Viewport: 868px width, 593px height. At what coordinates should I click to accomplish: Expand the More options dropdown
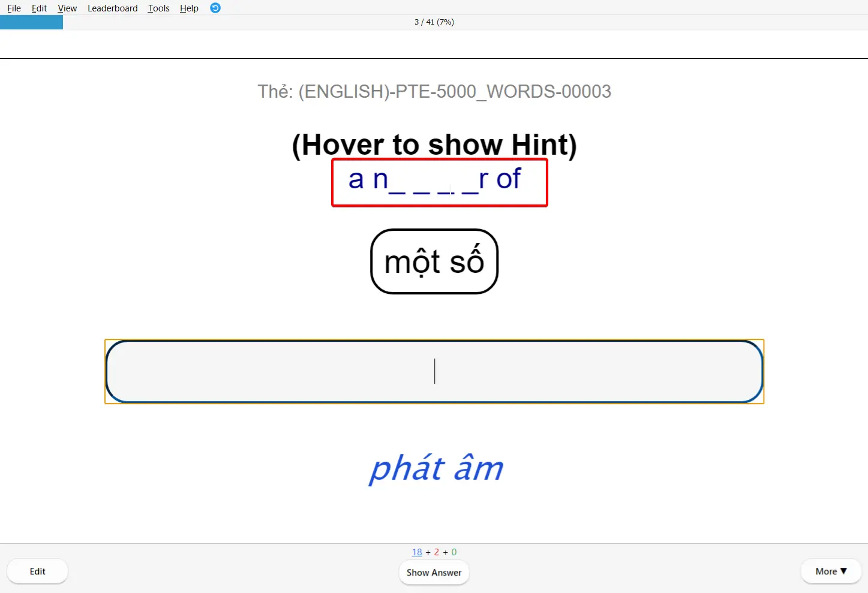[830, 571]
